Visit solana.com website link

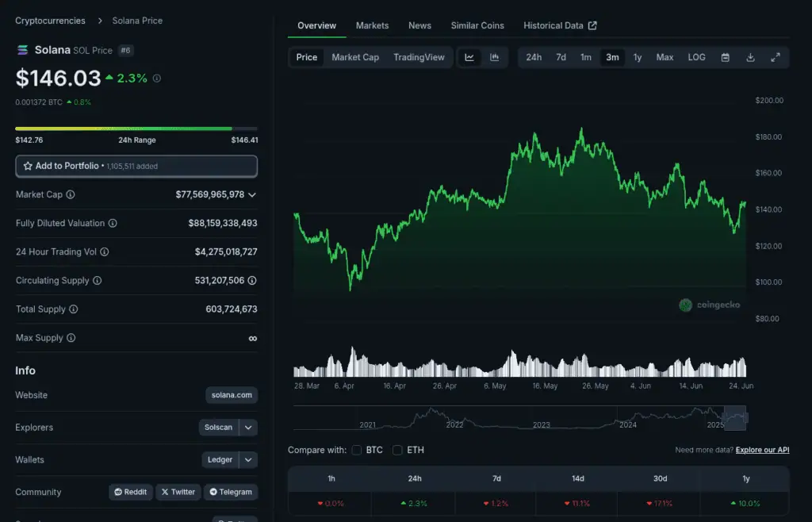(x=232, y=395)
